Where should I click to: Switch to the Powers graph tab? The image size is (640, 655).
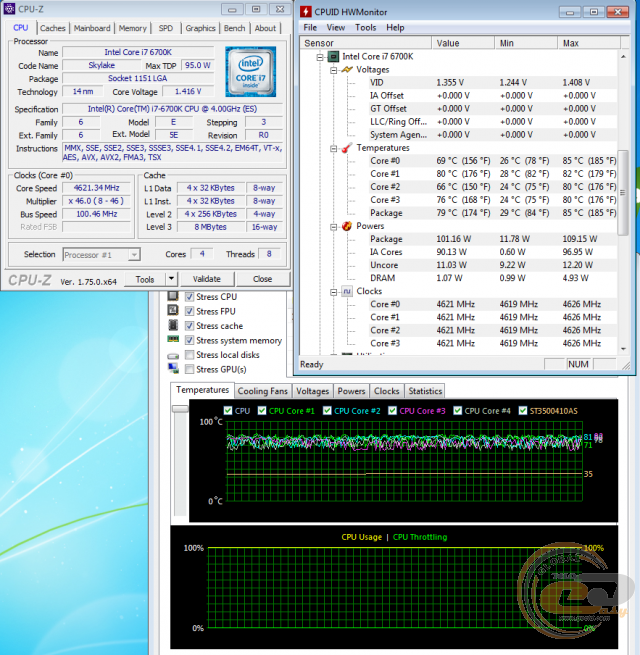coord(351,391)
